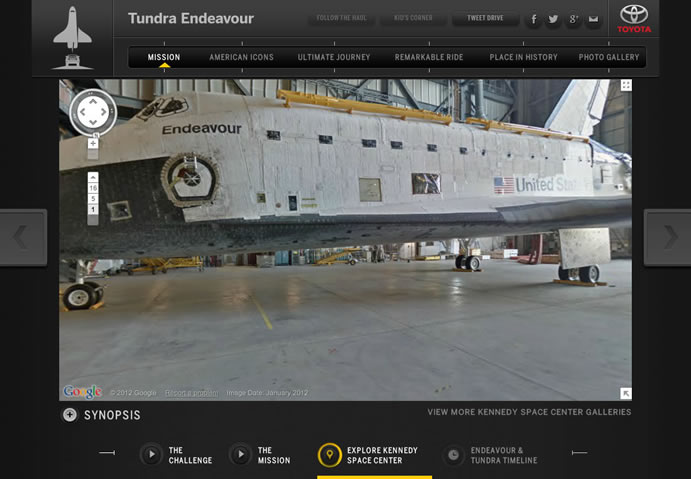
Task: Select Explore Kennedy Space Center pin
Action: click(330, 455)
